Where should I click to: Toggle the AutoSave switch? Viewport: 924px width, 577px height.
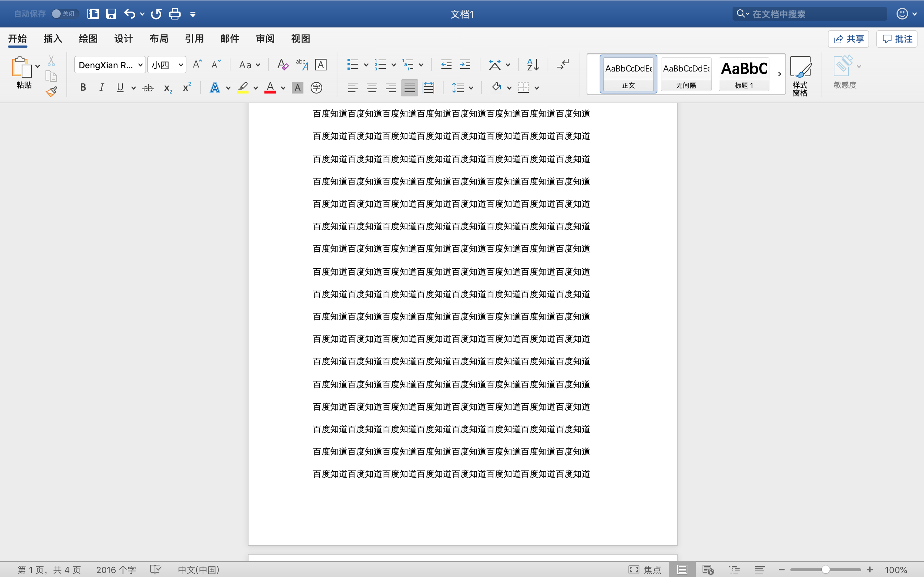click(x=65, y=14)
